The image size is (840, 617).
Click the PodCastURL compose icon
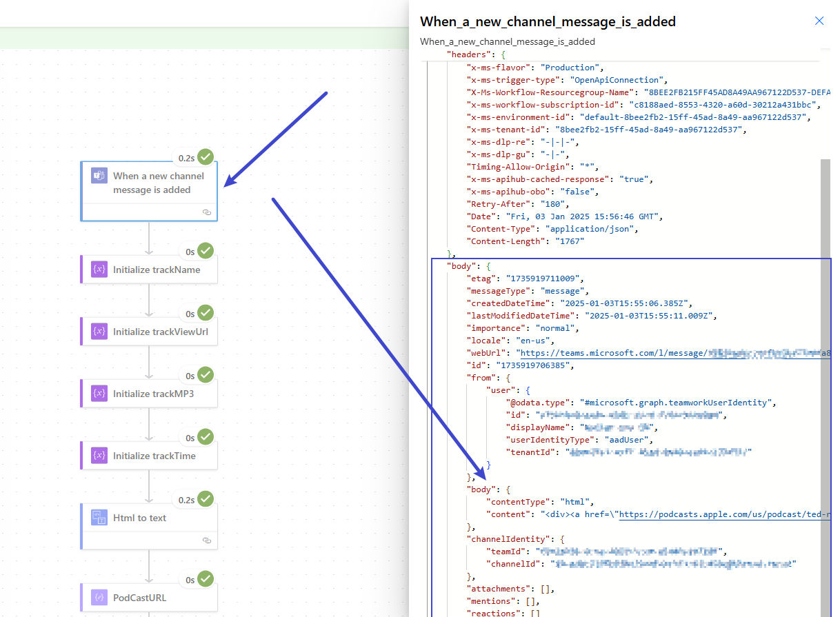pyautogui.click(x=99, y=598)
